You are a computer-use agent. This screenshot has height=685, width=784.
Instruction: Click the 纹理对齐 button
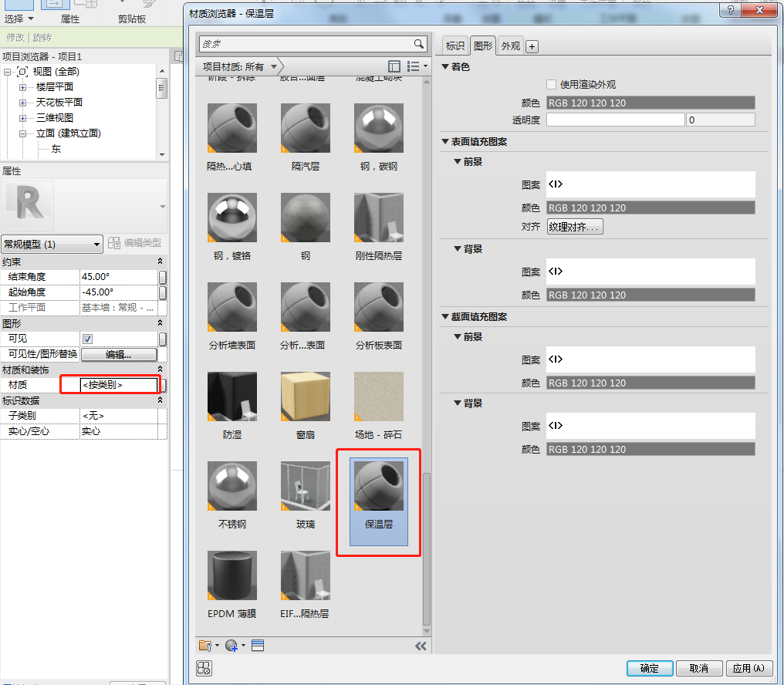click(575, 227)
